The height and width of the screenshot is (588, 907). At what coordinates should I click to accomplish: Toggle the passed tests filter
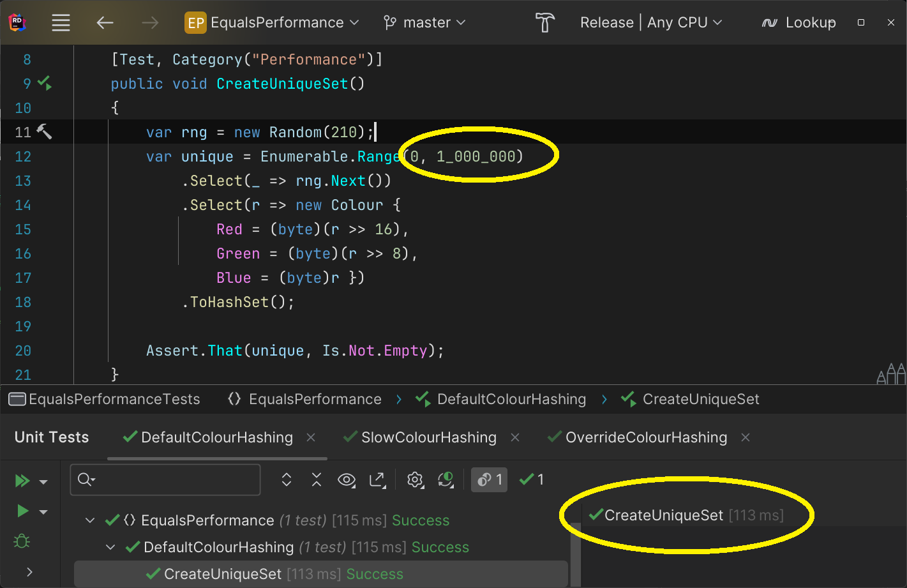531,479
